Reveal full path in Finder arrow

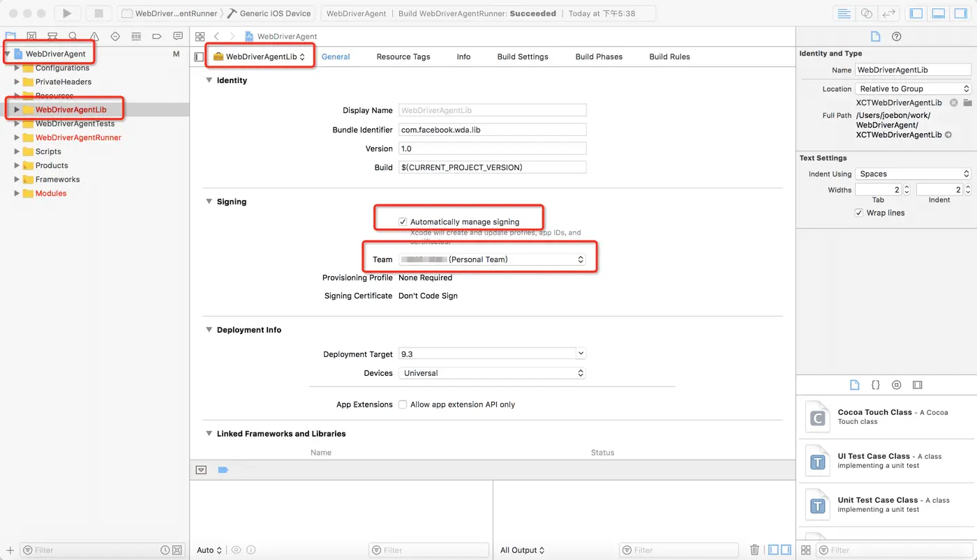pyautogui.click(x=948, y=135)
